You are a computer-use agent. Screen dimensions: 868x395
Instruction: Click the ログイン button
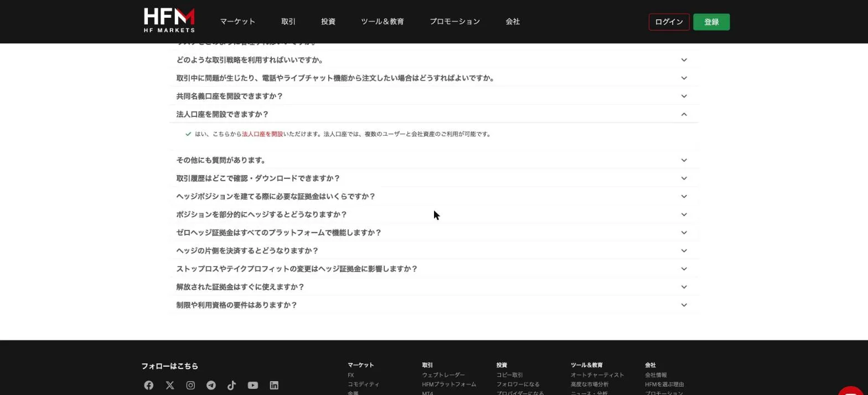(669, 22)
